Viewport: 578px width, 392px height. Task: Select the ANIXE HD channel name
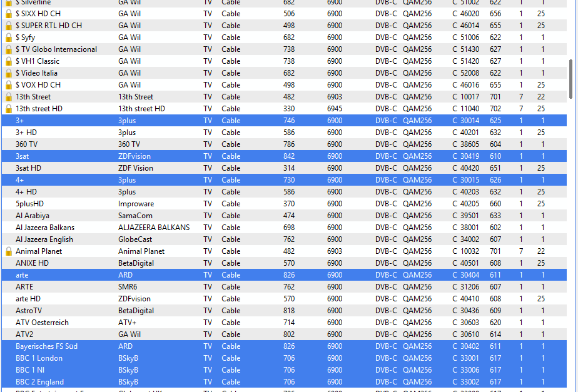32,263
